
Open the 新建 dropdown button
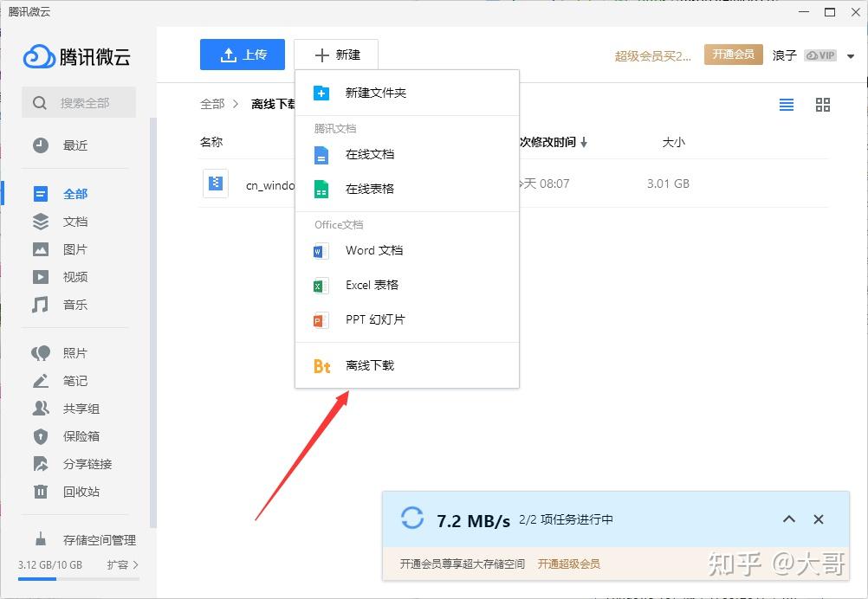click(x=336, y=55)
